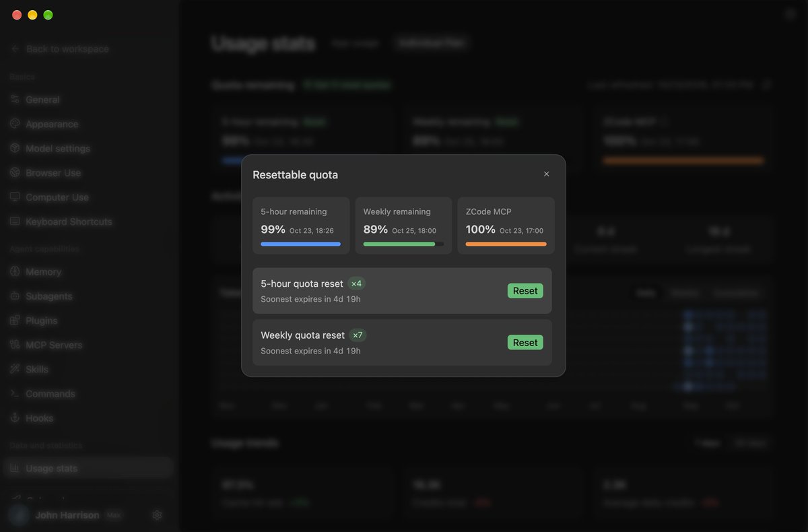Click the blue 5-hour remaining progress bar
808x532 pixels.
click(x=301, y=244)
